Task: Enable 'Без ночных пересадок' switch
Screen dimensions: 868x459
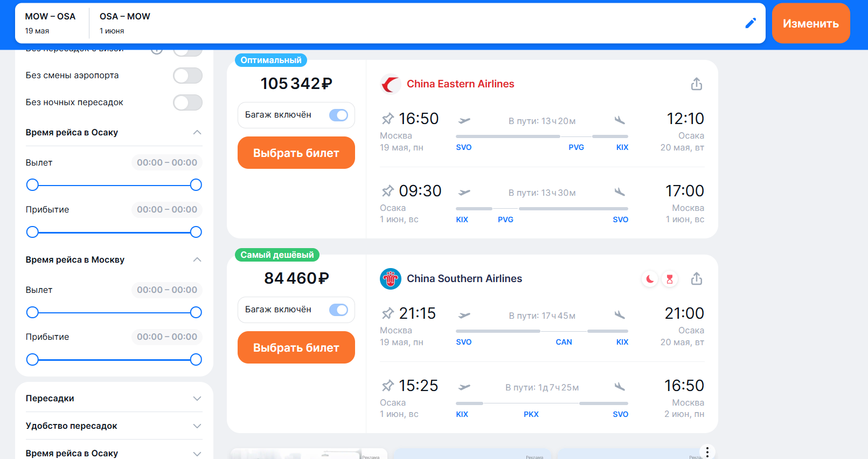Action: click(188, 102)
